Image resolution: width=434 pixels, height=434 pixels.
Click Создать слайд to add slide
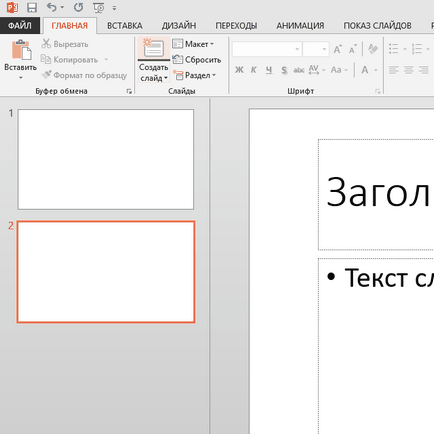pyautogui.click(x=154, y=60)
